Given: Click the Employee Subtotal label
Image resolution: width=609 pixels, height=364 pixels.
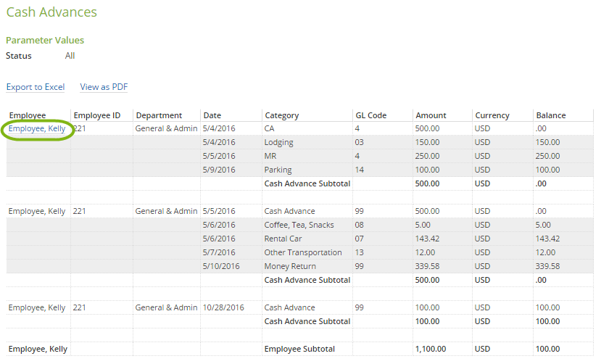Looking at the screenshot, I should [x=299, y=349].
